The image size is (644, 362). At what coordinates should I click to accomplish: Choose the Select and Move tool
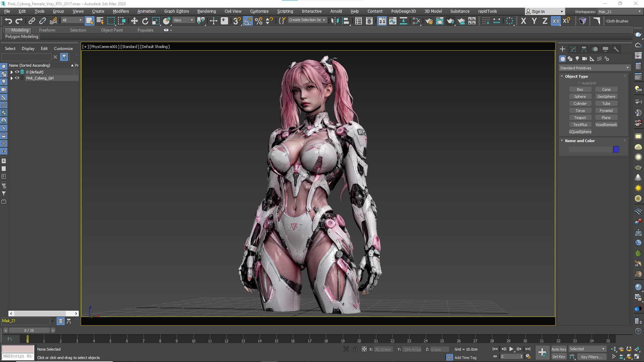click(x=134, y=21)
